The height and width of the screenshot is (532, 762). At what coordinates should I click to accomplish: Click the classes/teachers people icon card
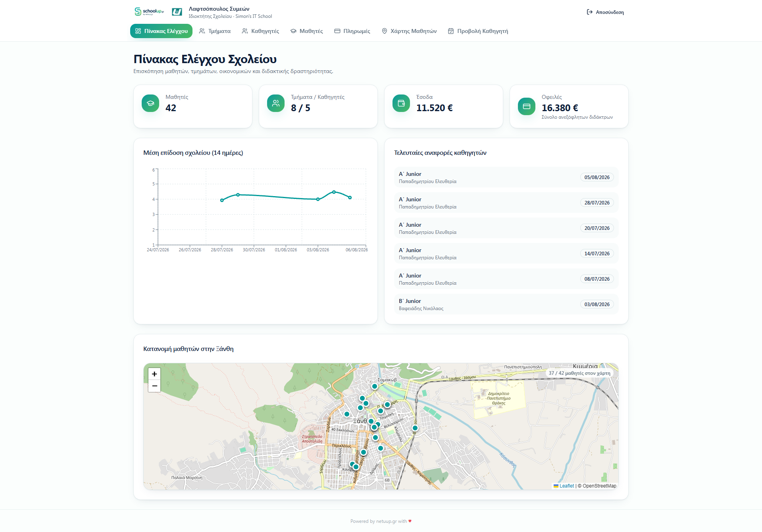(x=276, y=103)
